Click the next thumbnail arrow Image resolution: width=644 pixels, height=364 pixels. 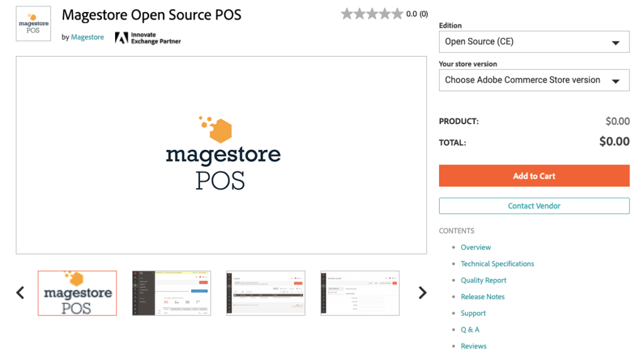pyautogui.click(x=423, y=293)
